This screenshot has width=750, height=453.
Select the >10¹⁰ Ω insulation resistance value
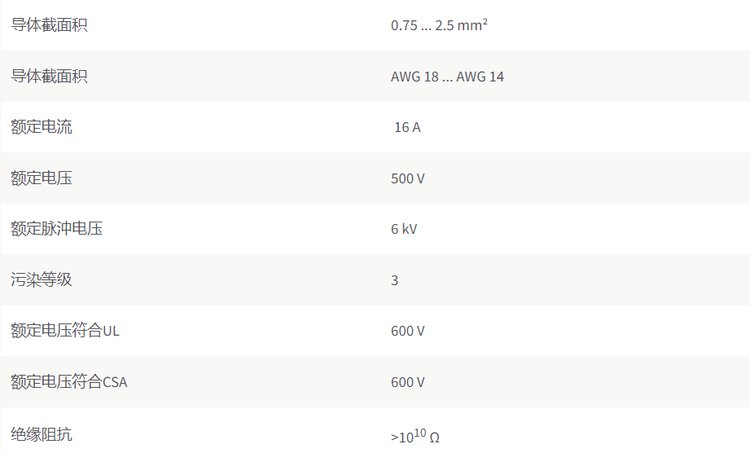[x=415, y=436]
